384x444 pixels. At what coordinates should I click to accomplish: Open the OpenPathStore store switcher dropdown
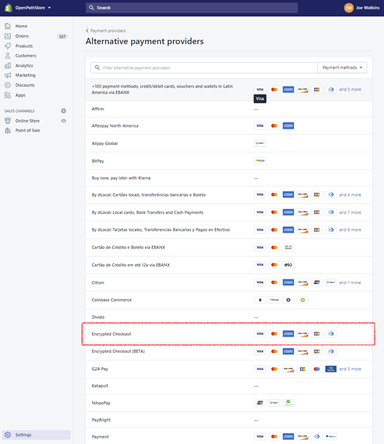[x=33, y=8]
